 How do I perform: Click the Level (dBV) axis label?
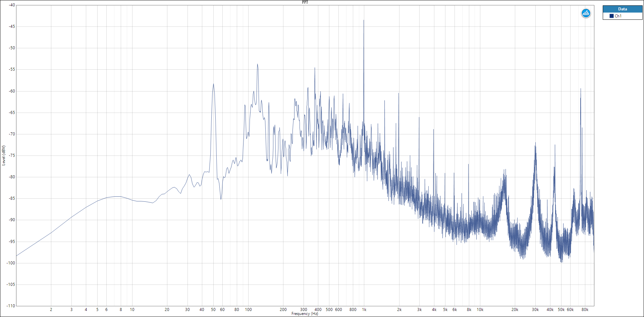pyautogui.click(x=4, y=155)
